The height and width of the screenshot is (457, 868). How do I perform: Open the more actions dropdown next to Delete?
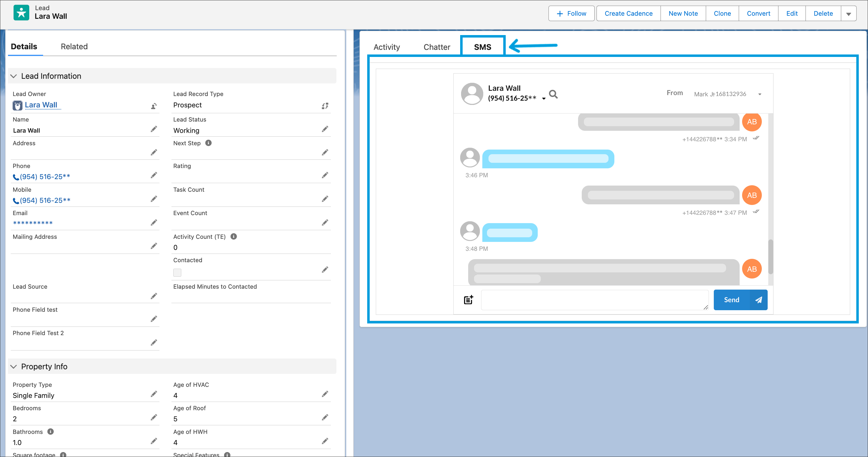click(x=849, y=14)
